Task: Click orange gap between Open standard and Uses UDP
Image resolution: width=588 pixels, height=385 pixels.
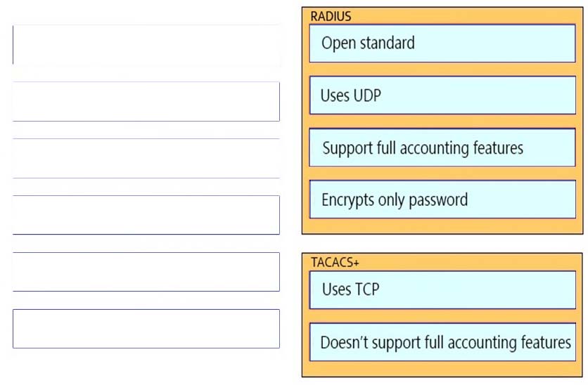Action: 442,70
